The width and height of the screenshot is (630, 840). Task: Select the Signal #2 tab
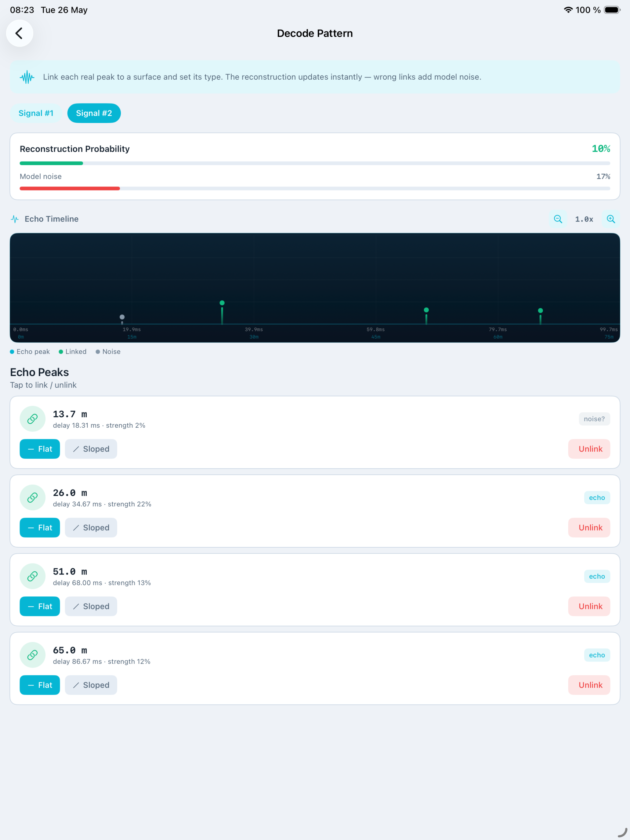pyautogui.click(x=94, y=113)
